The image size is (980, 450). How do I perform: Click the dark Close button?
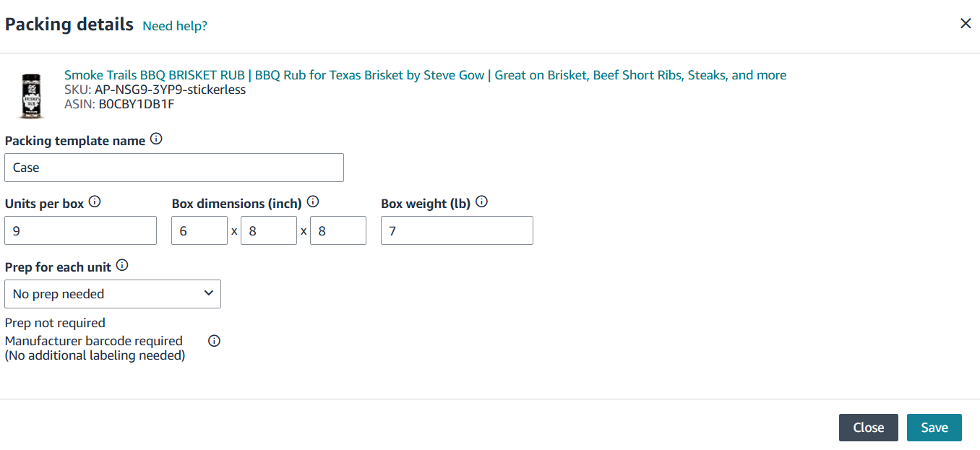(x=869, y=428)
